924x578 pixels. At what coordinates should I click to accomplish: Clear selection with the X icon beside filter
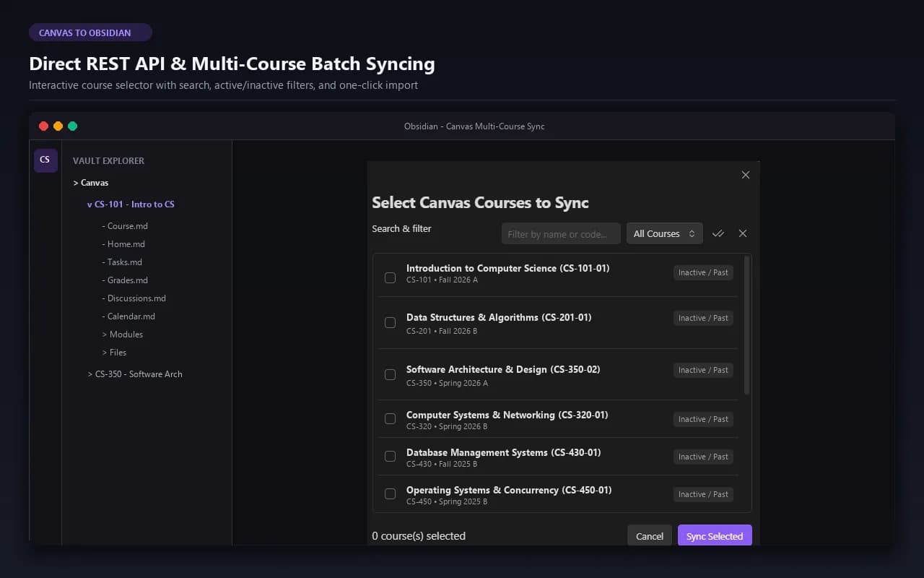click(x=743, y=233)
